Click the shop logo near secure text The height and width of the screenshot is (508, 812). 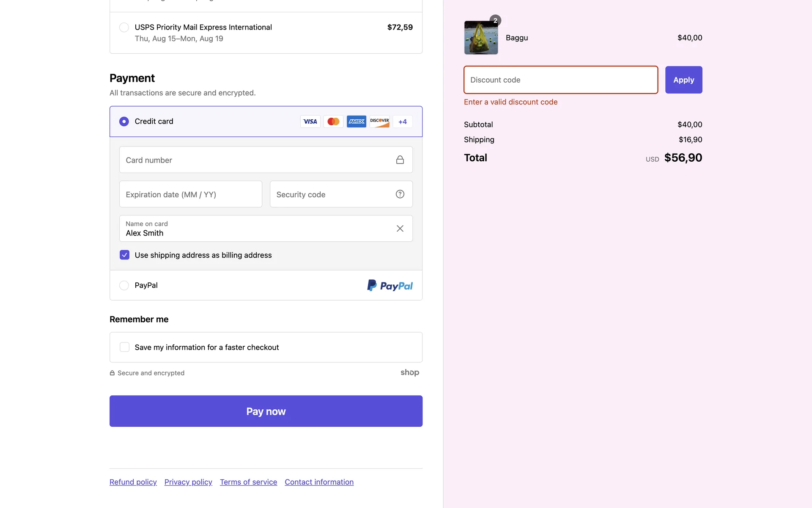pos(409,373)
